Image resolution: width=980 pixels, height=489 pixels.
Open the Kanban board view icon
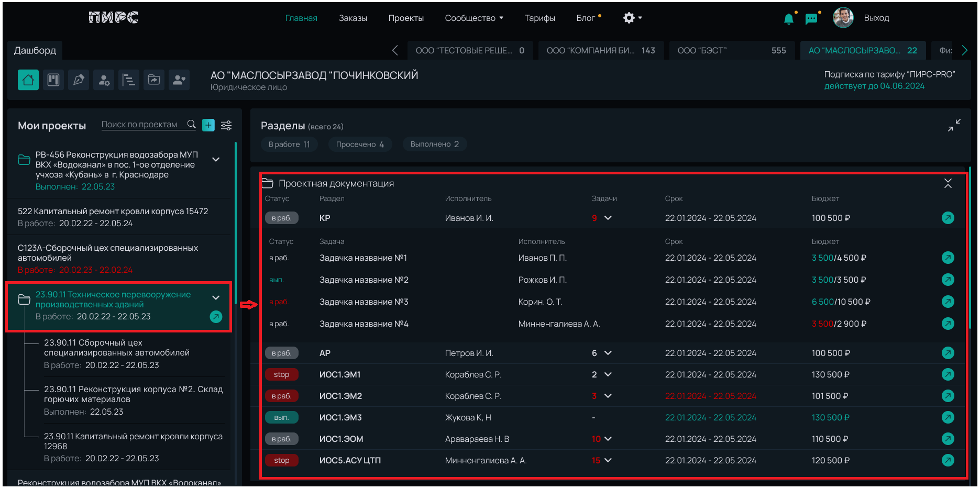point(53,80)
